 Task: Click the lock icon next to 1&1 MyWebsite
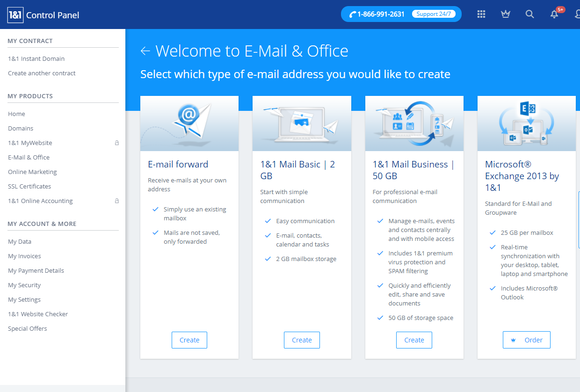coord(117,143)
